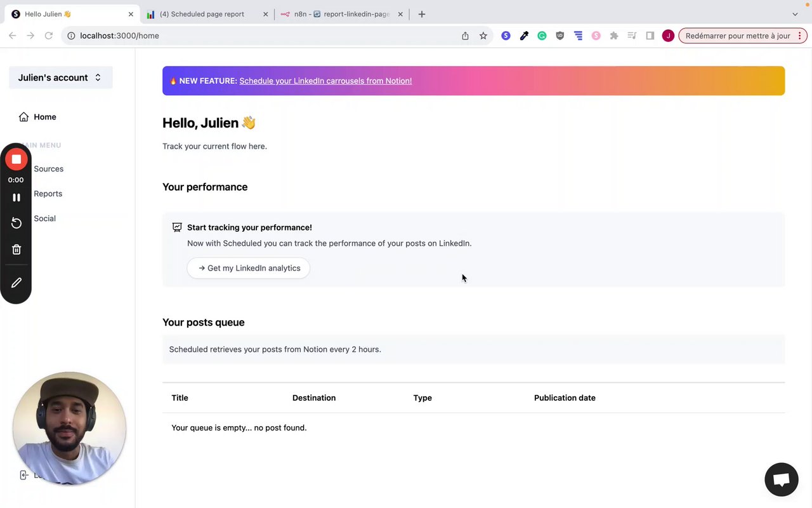The width and height of the screenshot is (812, 508).
Task: Expand the Julien's account switcher
Action: pos(60,77)
